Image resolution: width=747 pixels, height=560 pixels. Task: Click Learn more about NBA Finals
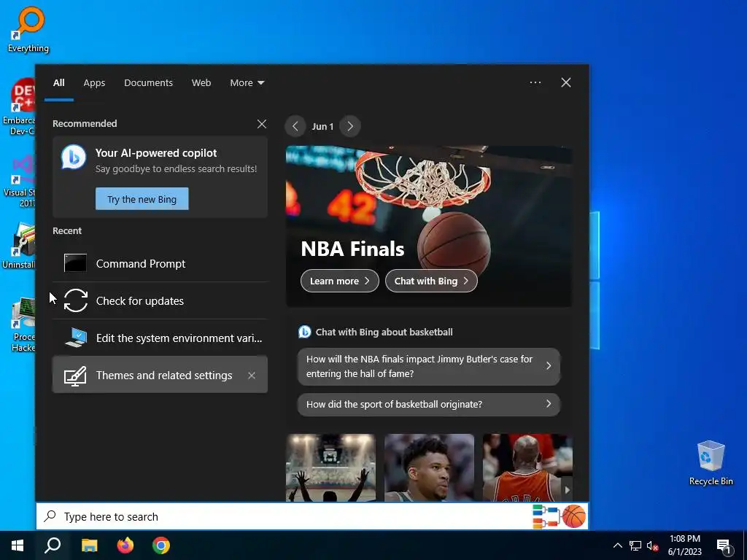point(340,281)
